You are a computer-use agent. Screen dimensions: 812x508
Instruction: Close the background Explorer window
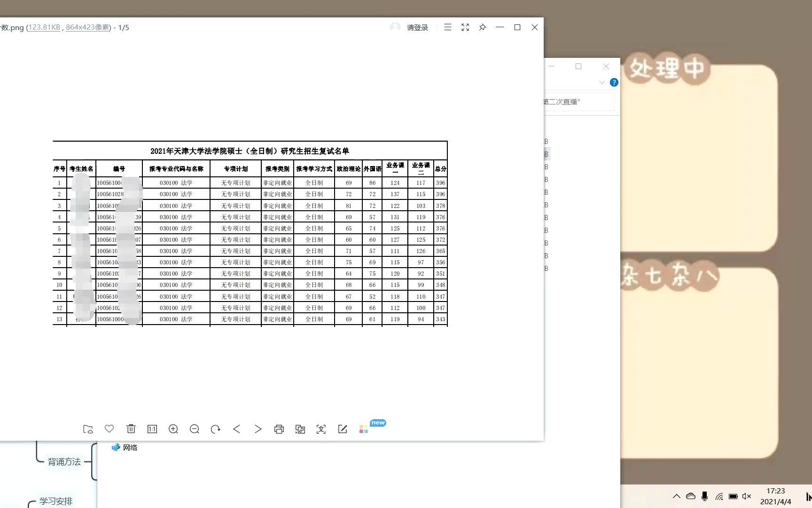(x=606, y=66)
